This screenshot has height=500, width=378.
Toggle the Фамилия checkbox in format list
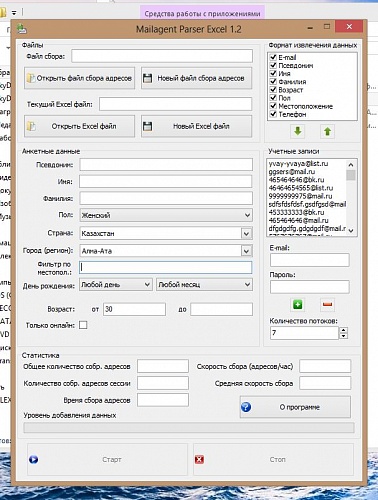tap(273, 81)
